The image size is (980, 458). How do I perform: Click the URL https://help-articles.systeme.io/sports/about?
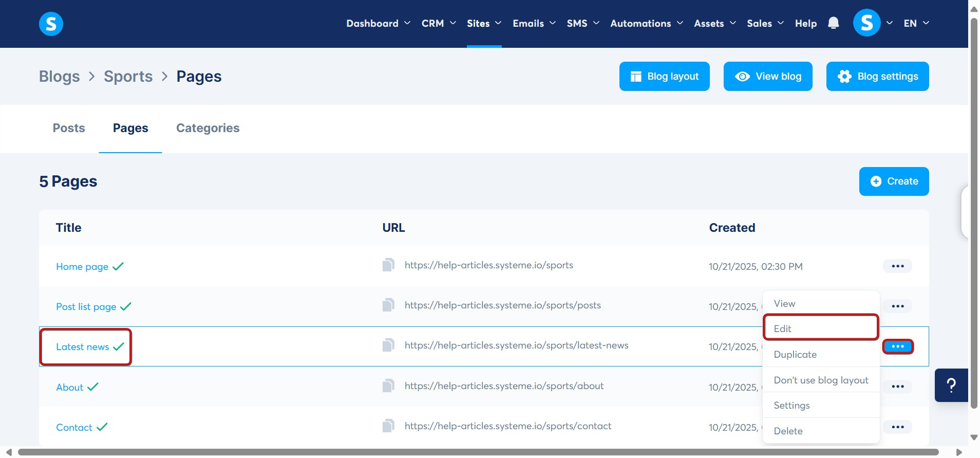(x=504, y=386)
